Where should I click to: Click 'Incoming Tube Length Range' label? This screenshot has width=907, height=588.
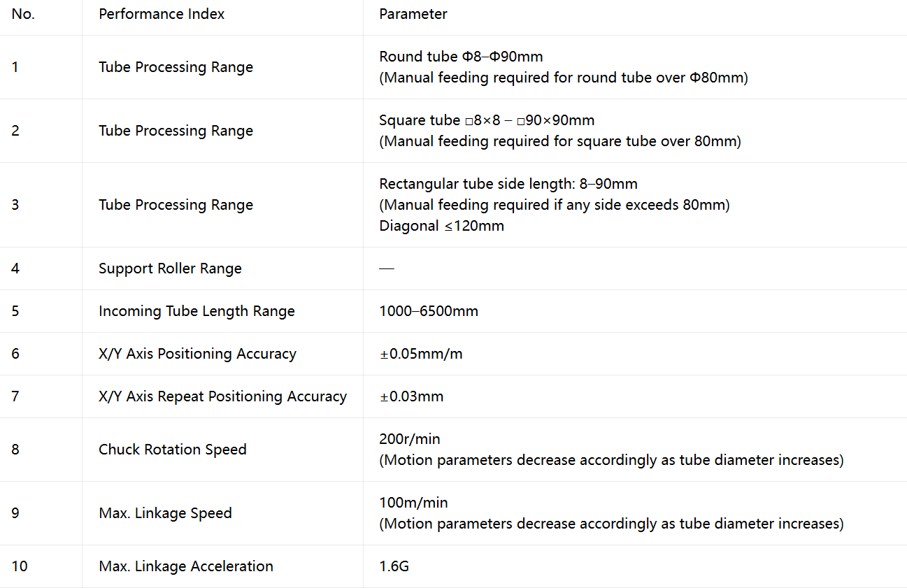click(x=197, y=311)
